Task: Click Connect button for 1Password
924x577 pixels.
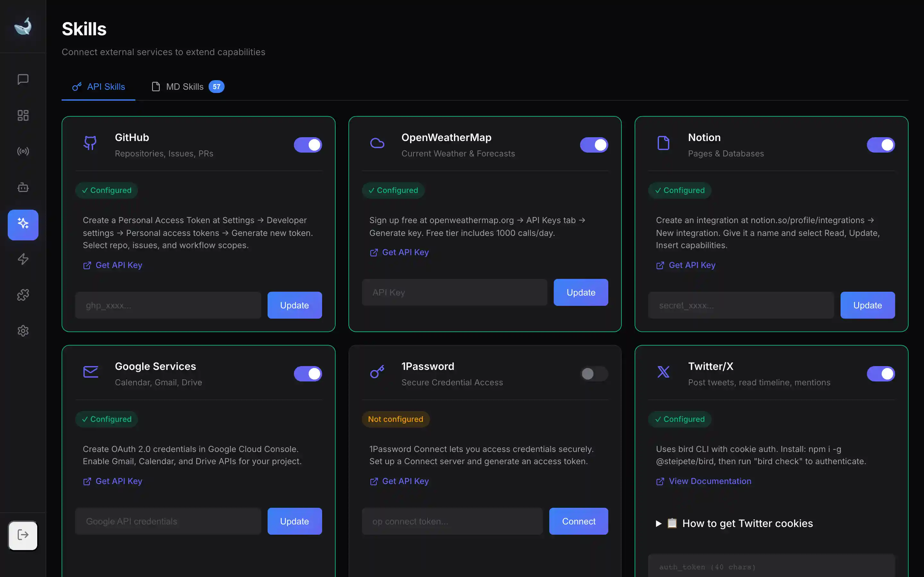Action: tap(578, 521)
